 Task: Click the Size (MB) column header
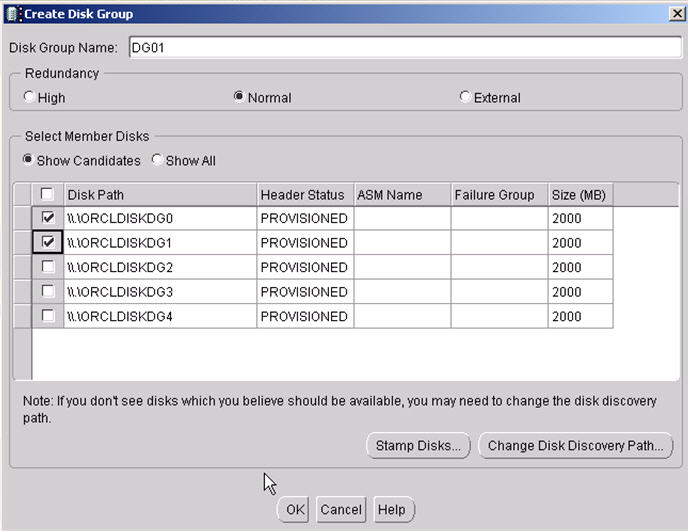pyautogui.click(x=579, y=195)
